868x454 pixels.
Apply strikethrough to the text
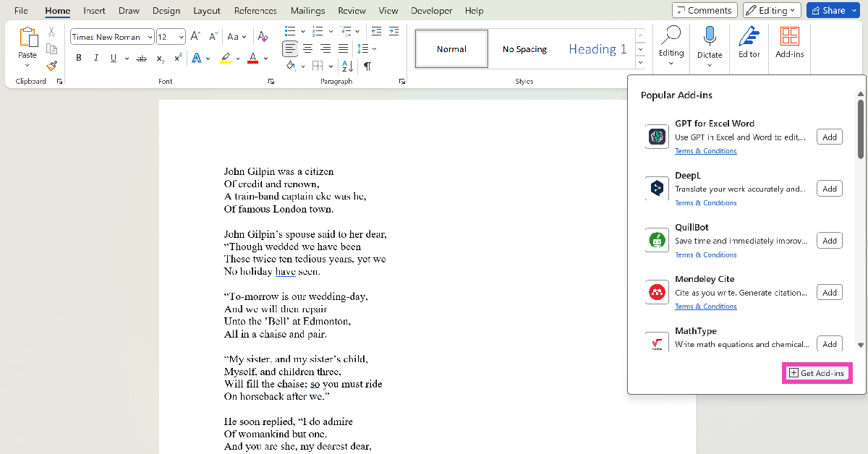pyautogui.click(x=141, y=58)
